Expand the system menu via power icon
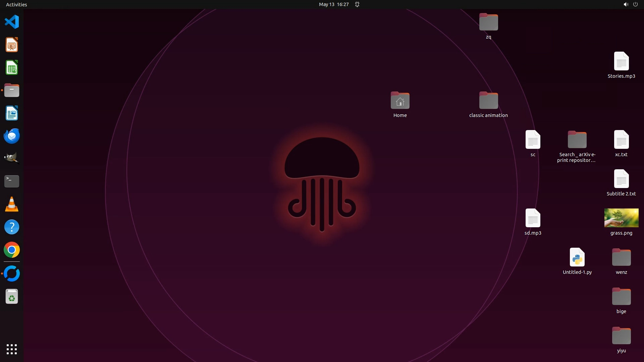644x362 pixels. tap(635, 4)
